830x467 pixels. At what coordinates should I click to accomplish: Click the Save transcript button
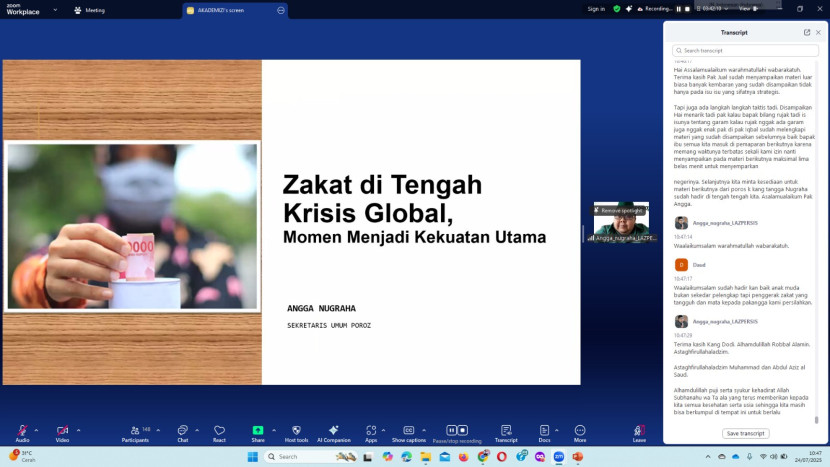tap(745, 433)
